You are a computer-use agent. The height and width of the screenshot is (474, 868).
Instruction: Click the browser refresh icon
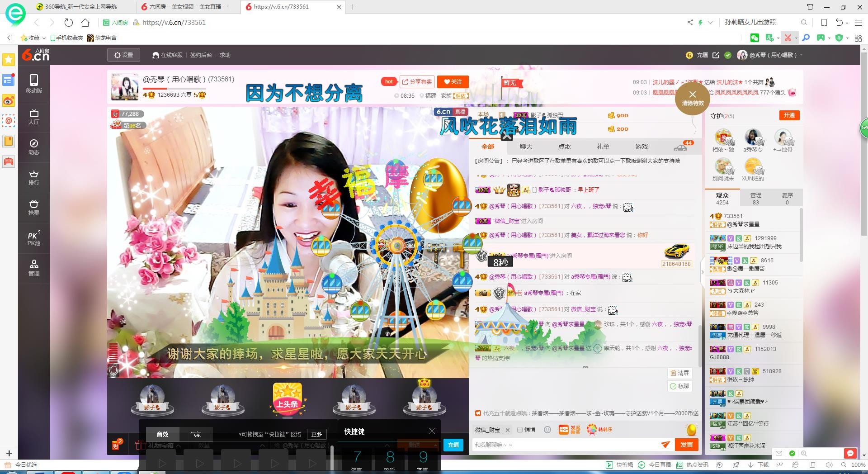[68, 22]
